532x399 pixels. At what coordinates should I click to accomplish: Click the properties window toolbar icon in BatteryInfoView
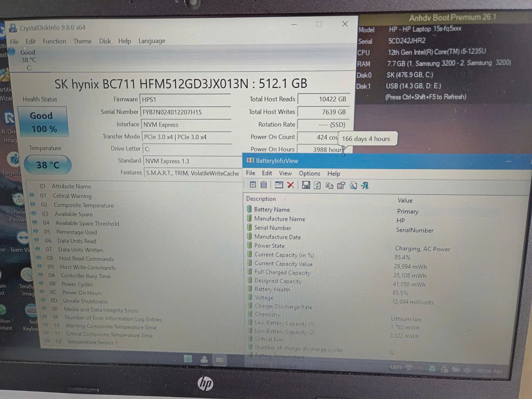click(x=279, y=185)
